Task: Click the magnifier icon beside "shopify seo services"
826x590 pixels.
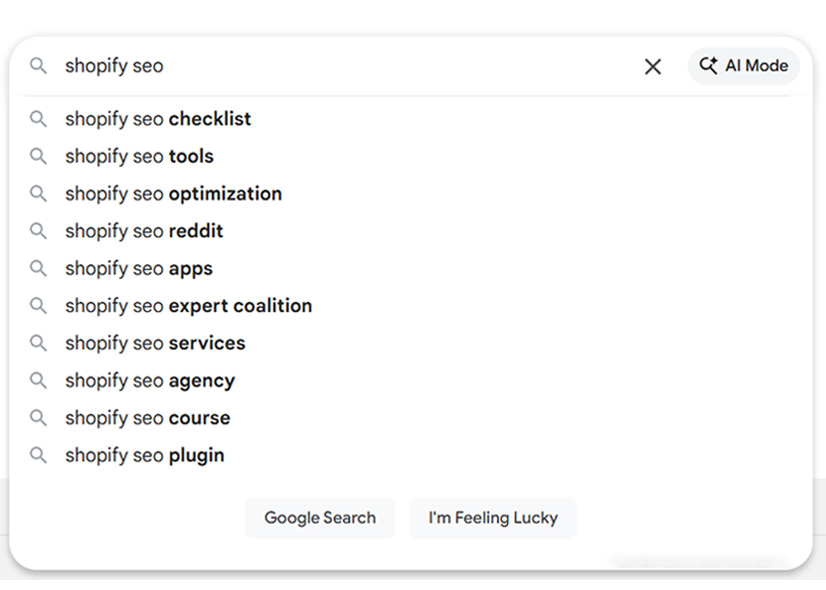Action: [x=38, y=343]
